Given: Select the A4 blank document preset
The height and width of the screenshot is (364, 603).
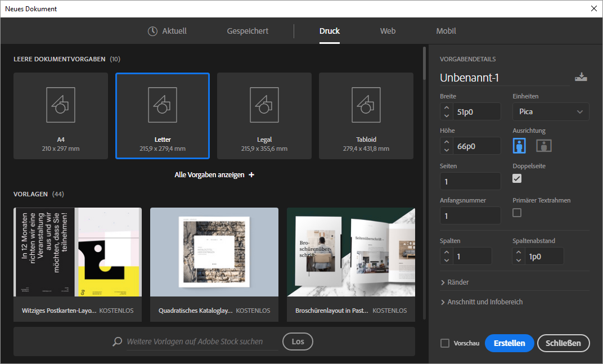Looking at the screenshot, I should [61, 116].
